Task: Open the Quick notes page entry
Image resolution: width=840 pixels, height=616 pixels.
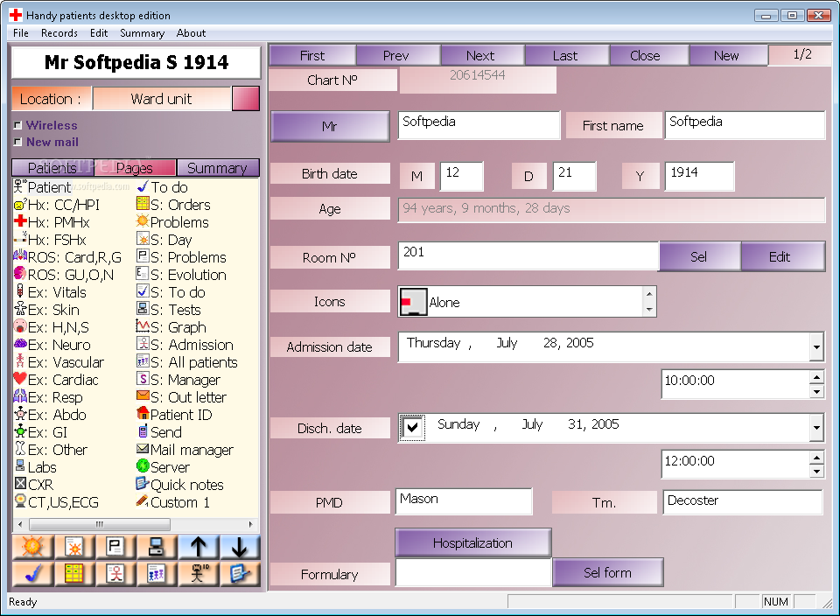Action: click(x=180, y=485)
